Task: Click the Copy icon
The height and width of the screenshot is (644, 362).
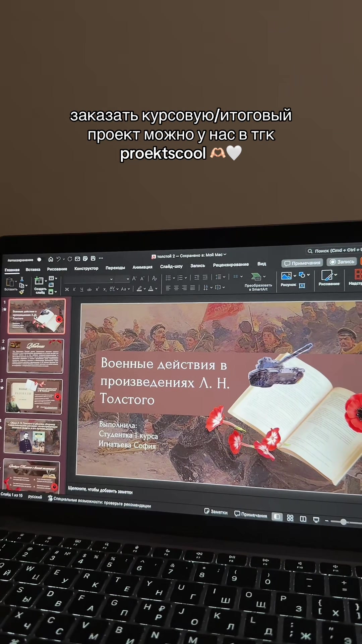Action: pyautogui.click(x=22, y=285)
